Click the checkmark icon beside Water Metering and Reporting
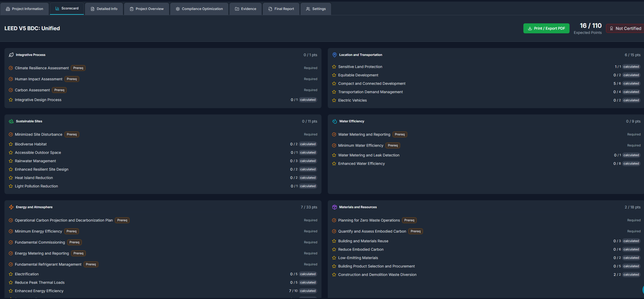 tap(334, 134)
